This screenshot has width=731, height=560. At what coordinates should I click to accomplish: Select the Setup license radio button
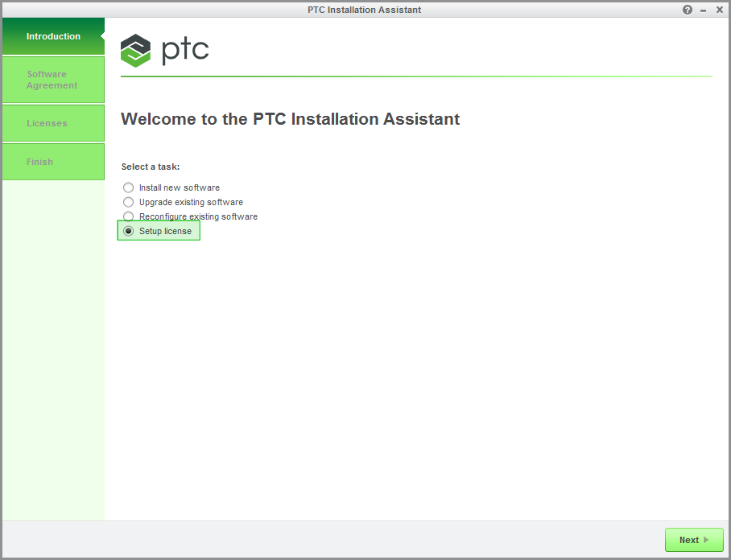coord(128,231)
